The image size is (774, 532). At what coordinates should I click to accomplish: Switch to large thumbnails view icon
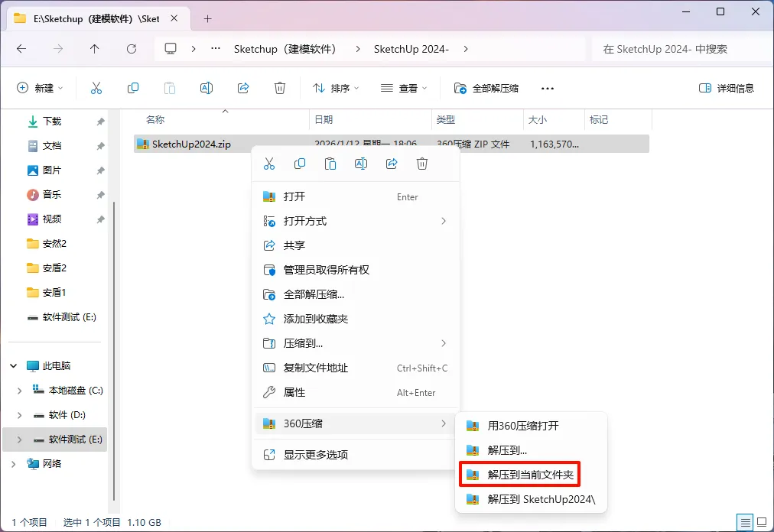pos(762,522)
